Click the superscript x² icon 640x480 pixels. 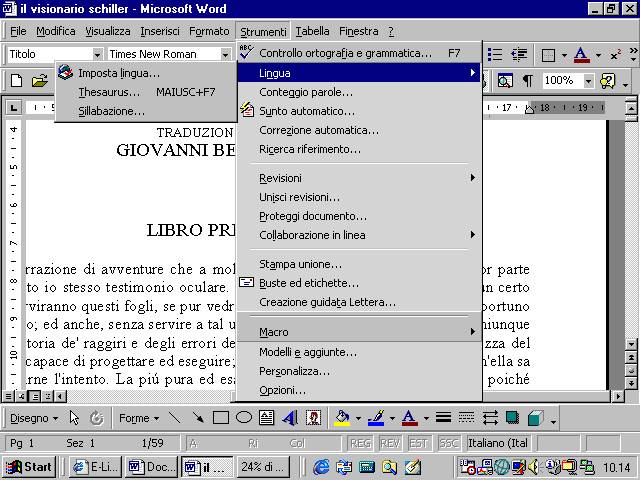(x=616, y=55)
